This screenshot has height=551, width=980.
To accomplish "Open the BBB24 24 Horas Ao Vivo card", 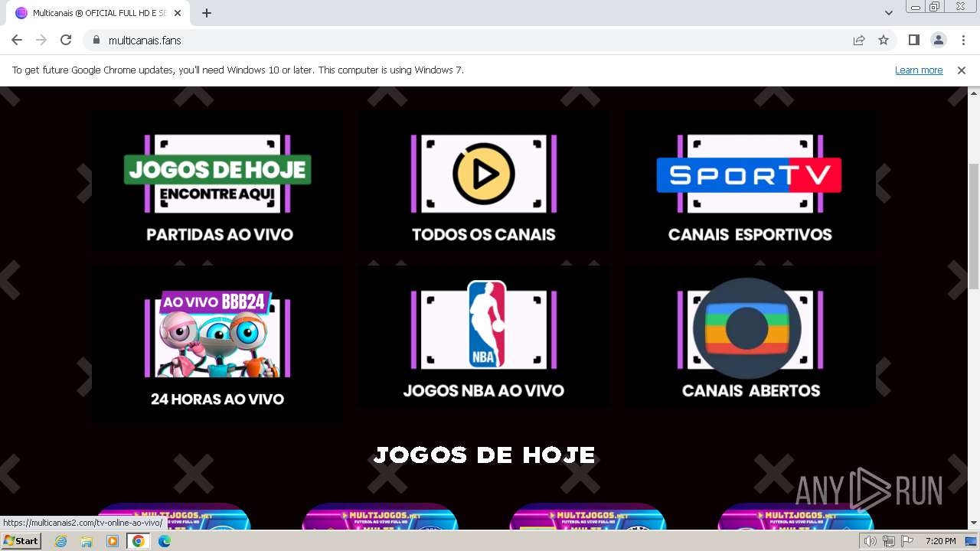I will [x=218, y=344].
